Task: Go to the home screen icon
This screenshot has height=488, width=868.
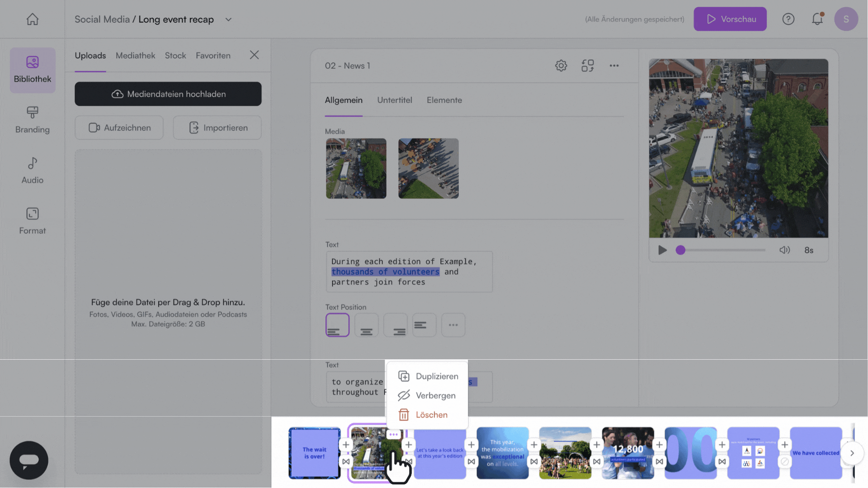Action: point(32,19)
